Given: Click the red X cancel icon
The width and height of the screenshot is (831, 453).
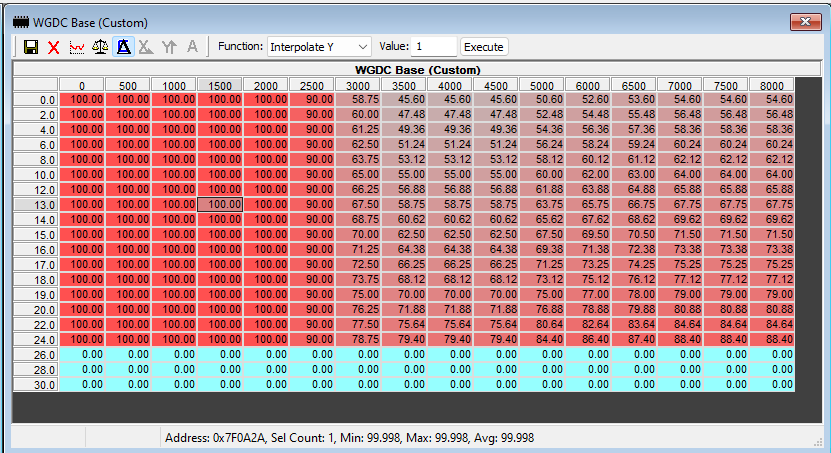Looking at the screenshot, I should click(54, 47).
